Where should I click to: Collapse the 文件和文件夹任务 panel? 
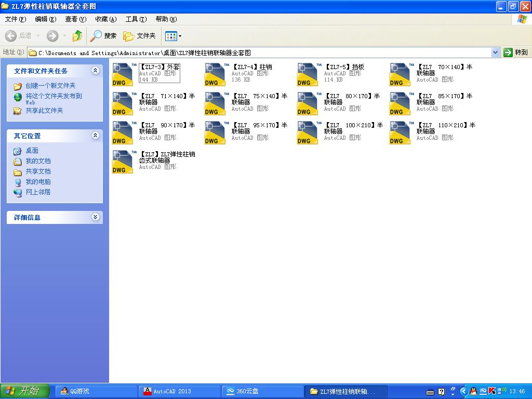point(96,71)
